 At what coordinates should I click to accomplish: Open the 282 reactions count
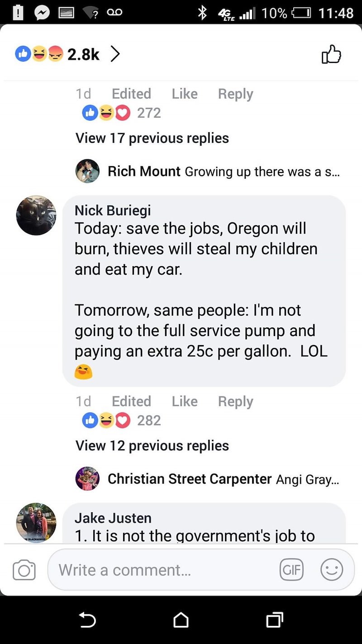pyautogui.click(x=149, y=420)
